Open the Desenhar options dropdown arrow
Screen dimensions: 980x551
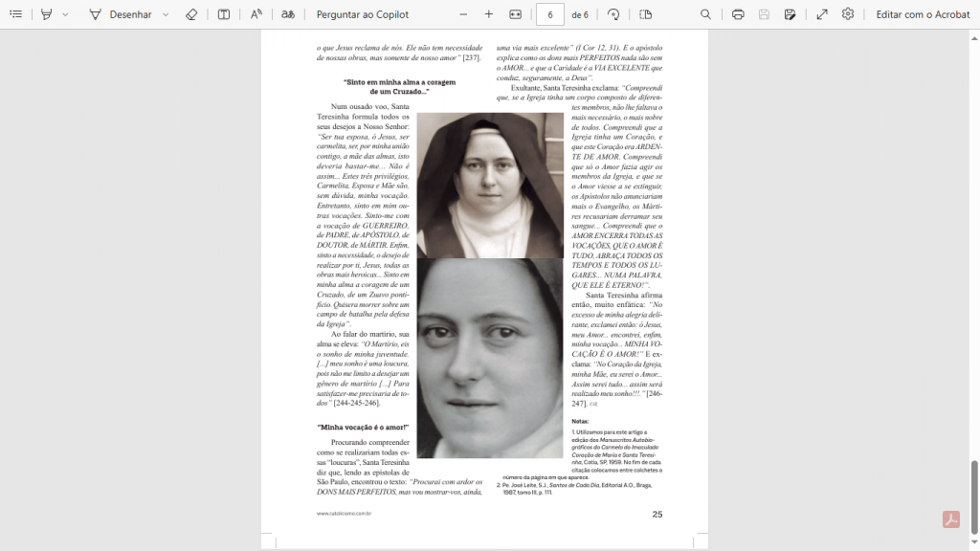(166, 14)
